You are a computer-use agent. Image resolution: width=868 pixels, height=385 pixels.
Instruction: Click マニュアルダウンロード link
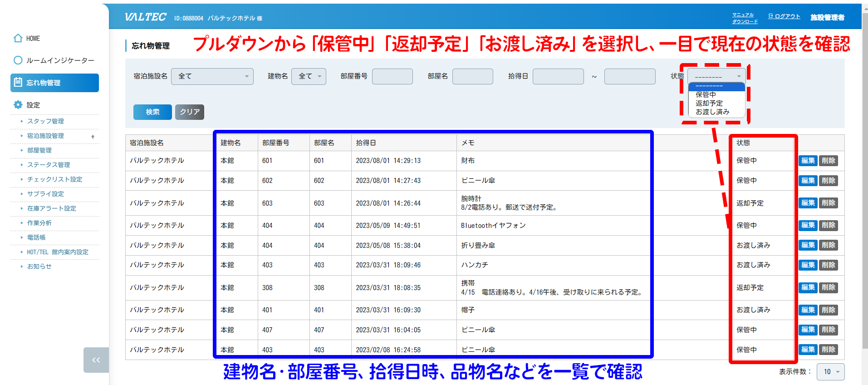point(745,18)
